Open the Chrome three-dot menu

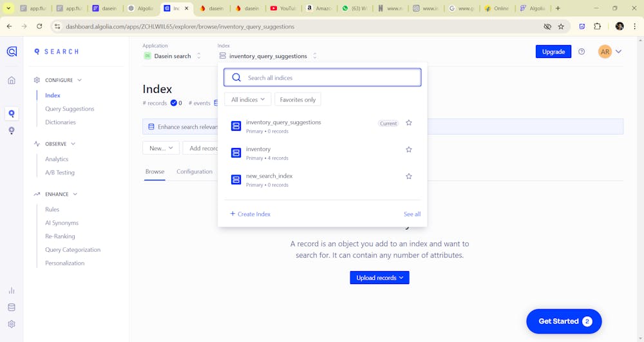pyautogui.click(x=634, y=26)
